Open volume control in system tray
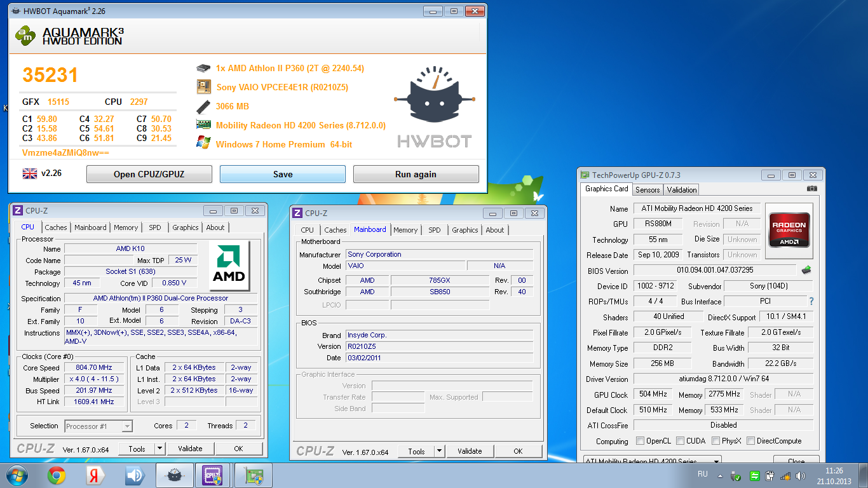This screenshot has width=868, height=488. point(800,475)
